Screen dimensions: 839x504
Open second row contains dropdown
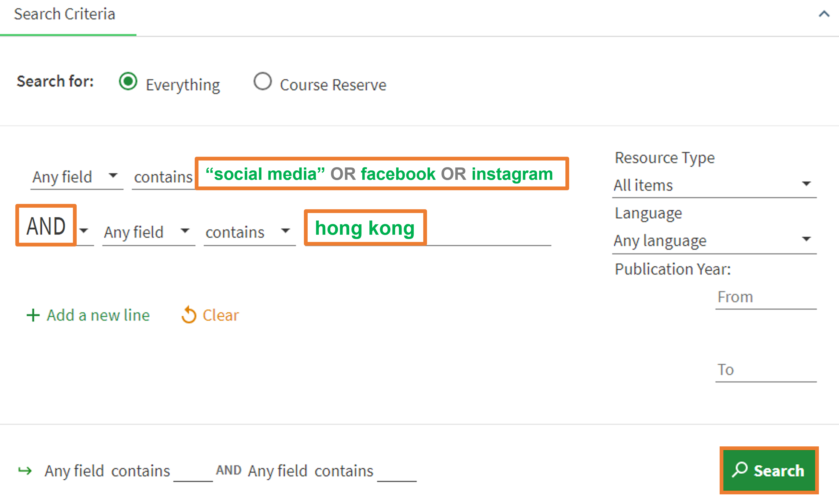pos(249,232)
